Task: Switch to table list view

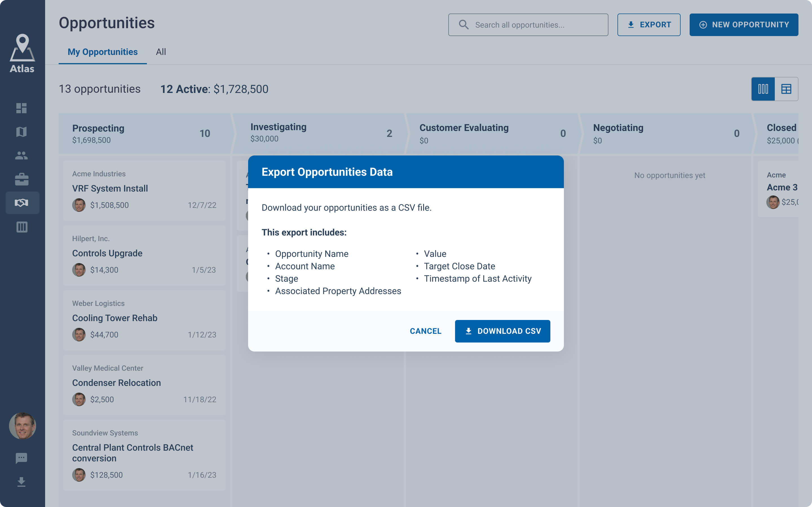Action: point(786,89)
